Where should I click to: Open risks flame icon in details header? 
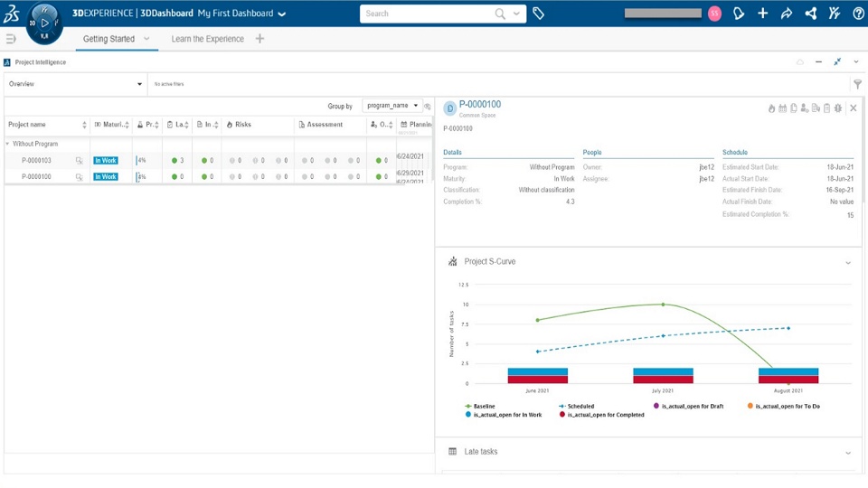(771, 108)
